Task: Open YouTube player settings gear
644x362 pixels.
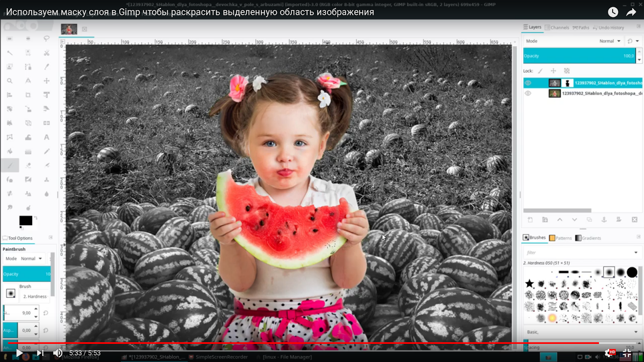Action: point(609,353)
